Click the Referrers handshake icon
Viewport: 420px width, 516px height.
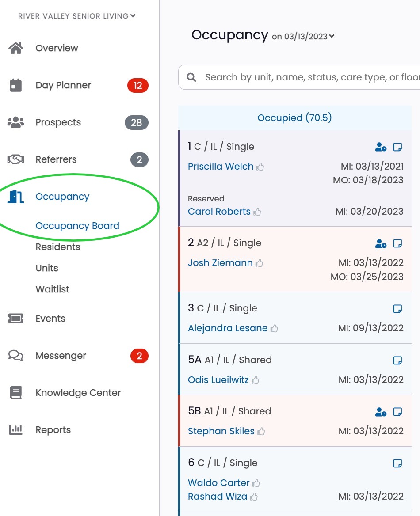[16, 159]
